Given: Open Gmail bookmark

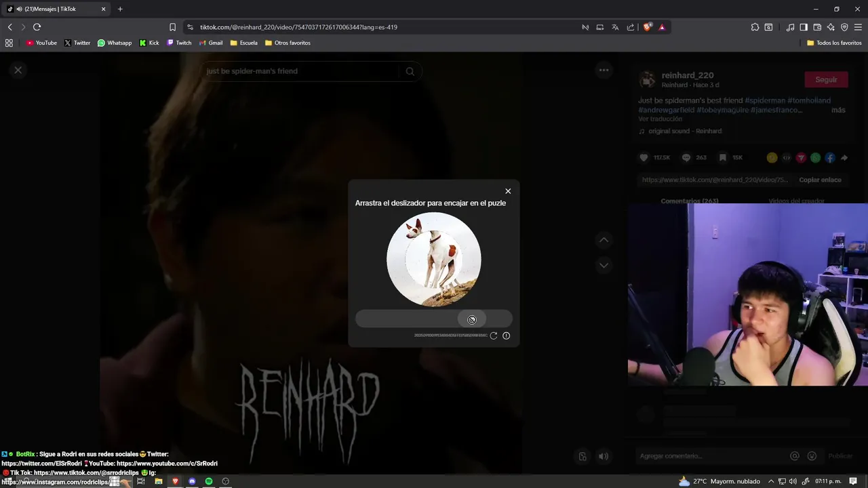Looking at the screenshot, I should click(x=210, y=43).
